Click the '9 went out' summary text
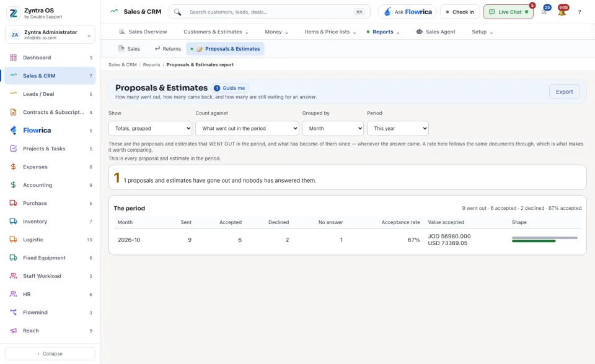This screenshot has width=595, height=364. (x=474, y=208)
